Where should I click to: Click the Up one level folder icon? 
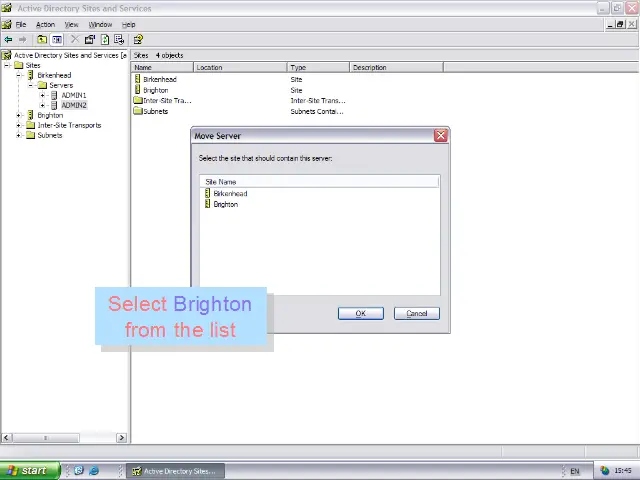[x=42, y=40]
